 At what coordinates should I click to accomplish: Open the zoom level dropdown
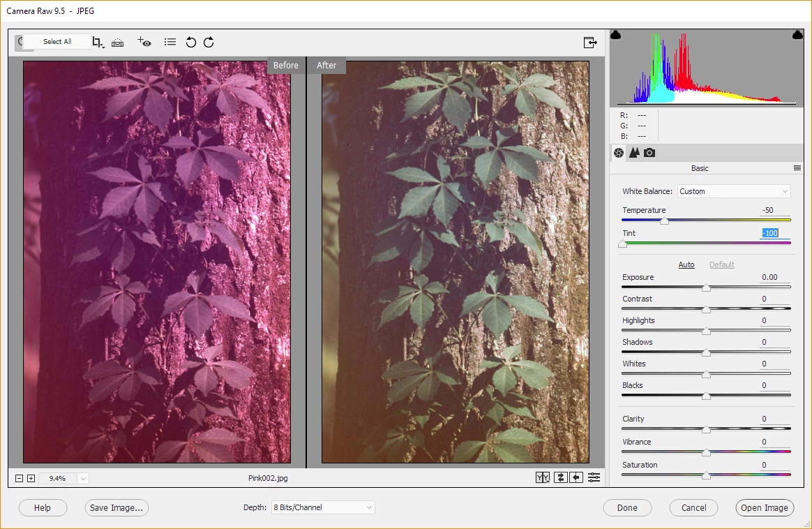[x=83, y=478]
